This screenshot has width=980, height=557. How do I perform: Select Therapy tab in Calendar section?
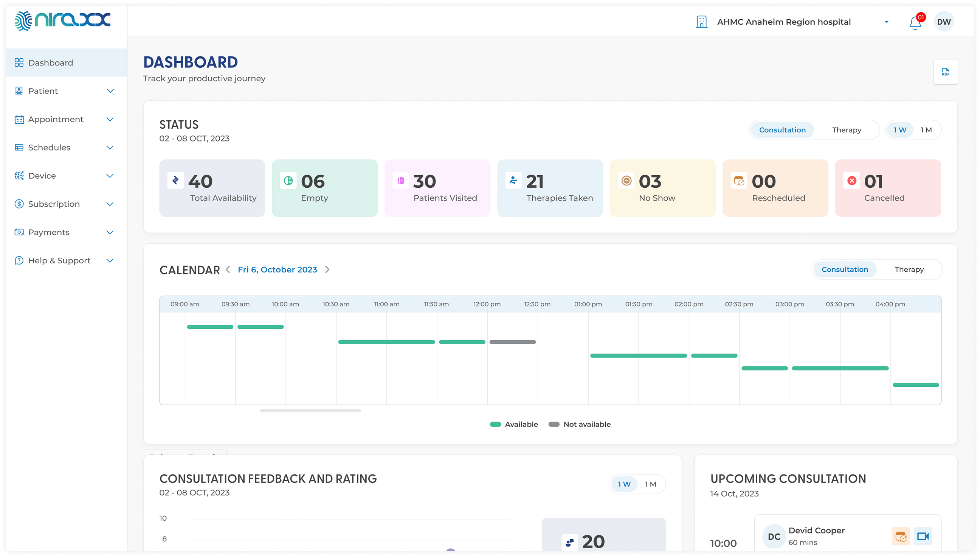point(909,269)
